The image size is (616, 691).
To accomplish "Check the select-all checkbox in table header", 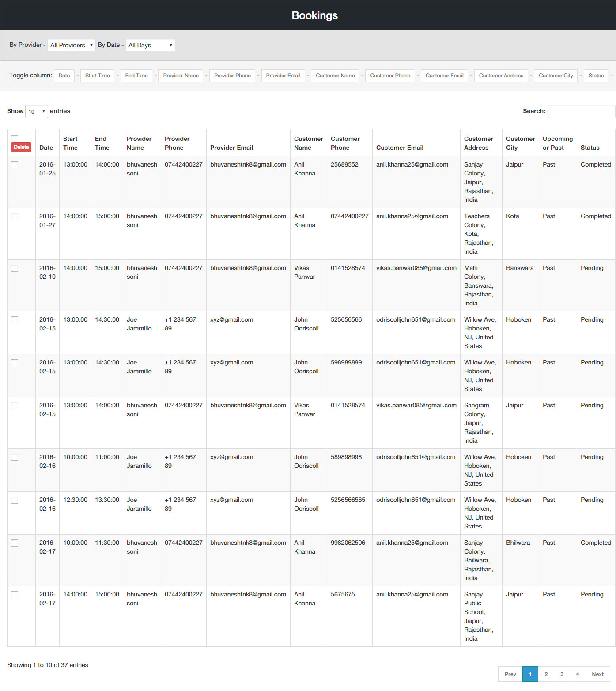I will pyautogui.click(x=15, y=138).
